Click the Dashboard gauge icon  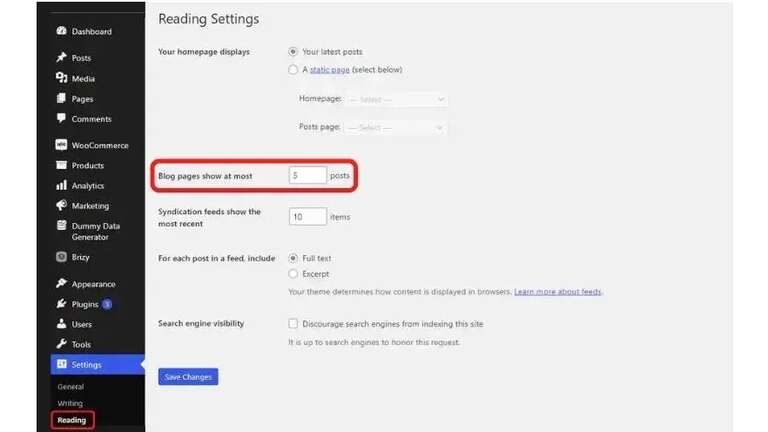(61, 31)
